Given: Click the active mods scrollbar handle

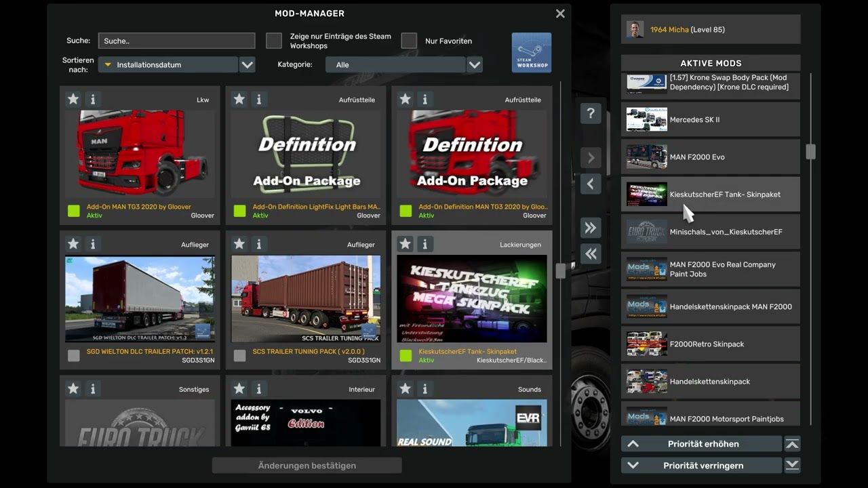Looking at the screenshot, I should [810, 151].
